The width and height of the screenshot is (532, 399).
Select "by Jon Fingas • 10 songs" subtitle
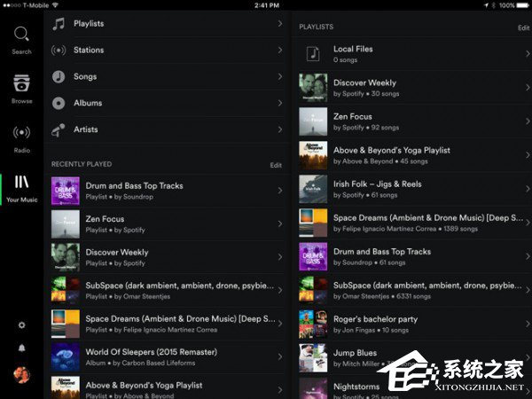pyautogui.click(x=371, y=330)
